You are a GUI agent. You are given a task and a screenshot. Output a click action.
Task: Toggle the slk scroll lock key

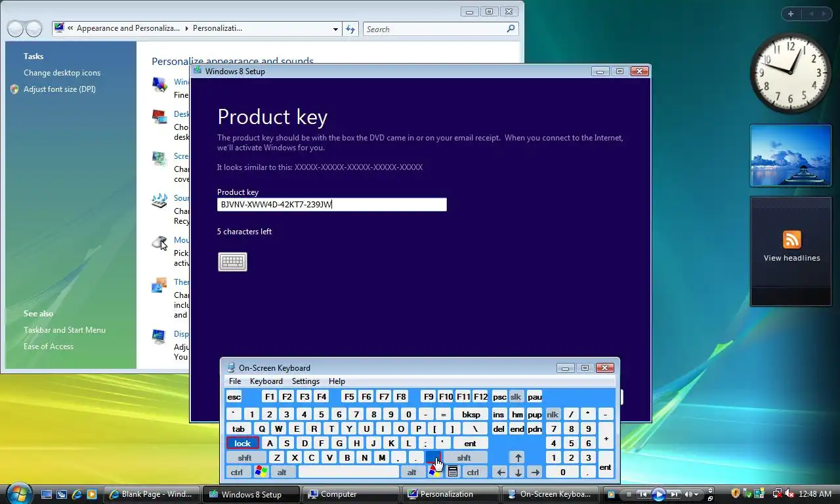tap(516, 397)
